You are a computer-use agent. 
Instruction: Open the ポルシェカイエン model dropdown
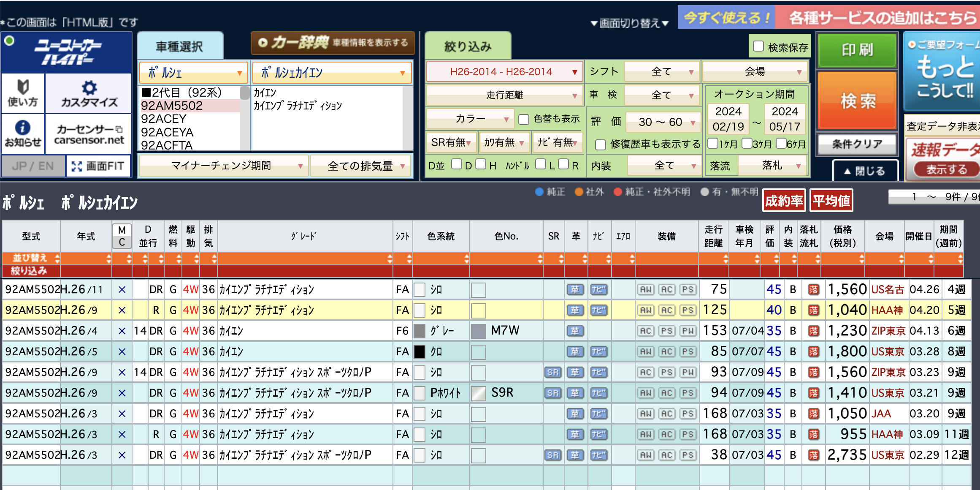pyautogui.click(x=332, y=73)
